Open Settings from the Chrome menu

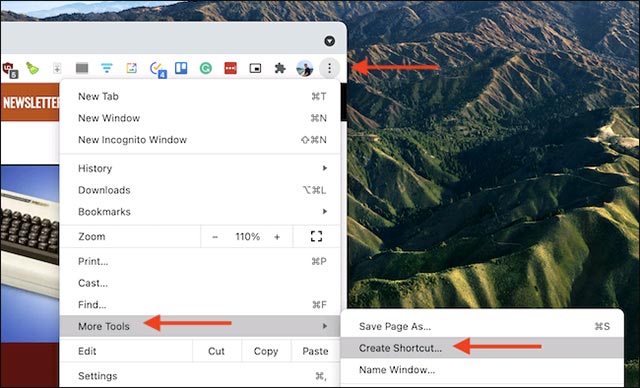click(x=200, y=376)
